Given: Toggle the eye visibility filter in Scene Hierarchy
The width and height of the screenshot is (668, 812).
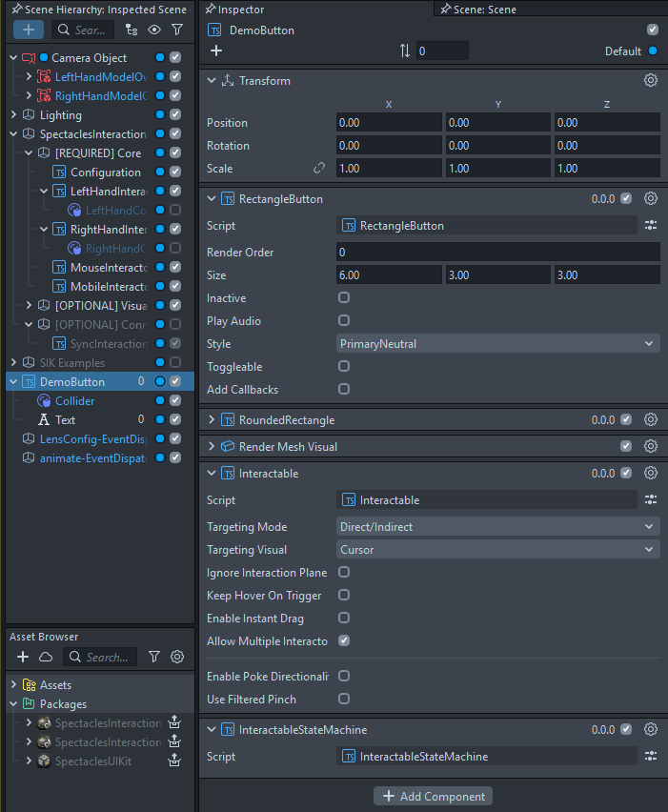Looking at the screenshot, I should 153,30.
